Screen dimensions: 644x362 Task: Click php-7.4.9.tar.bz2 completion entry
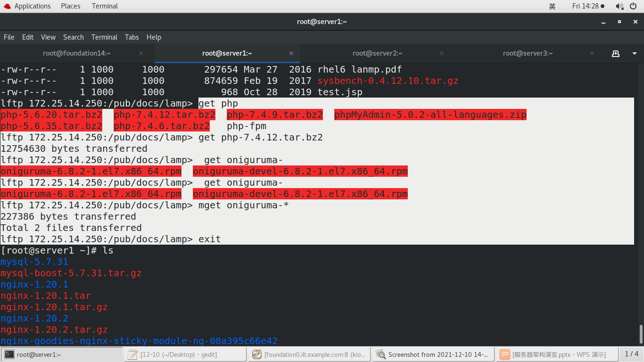pyautogui.click(x=275, y=115)
